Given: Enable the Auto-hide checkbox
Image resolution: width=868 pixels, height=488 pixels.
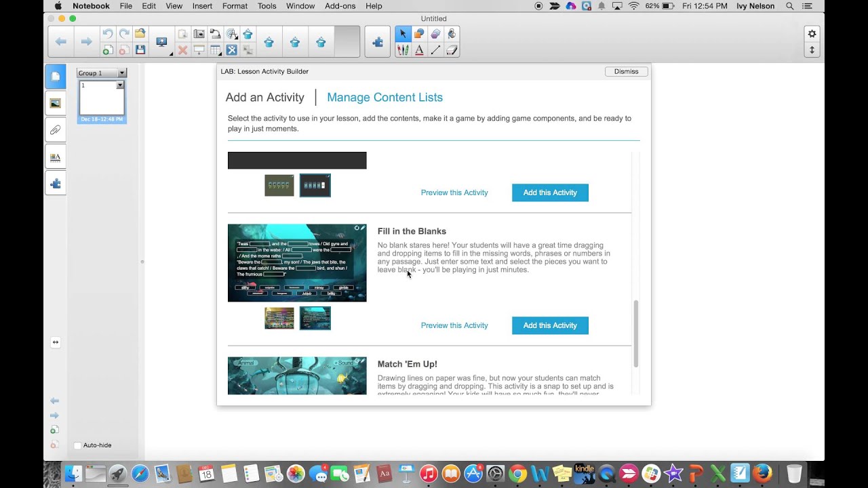Looking at the screenshot, I should click(77, 445).
